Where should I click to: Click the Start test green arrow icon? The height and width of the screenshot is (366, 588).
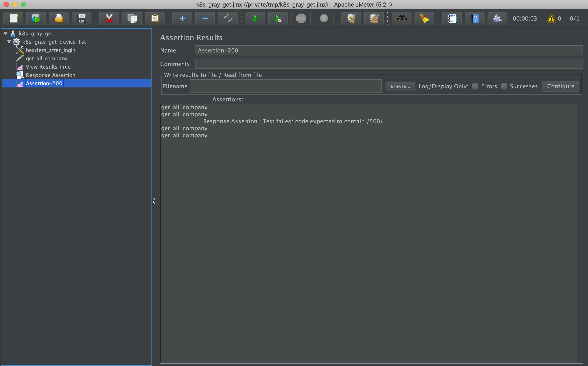(x=255, y=18)
